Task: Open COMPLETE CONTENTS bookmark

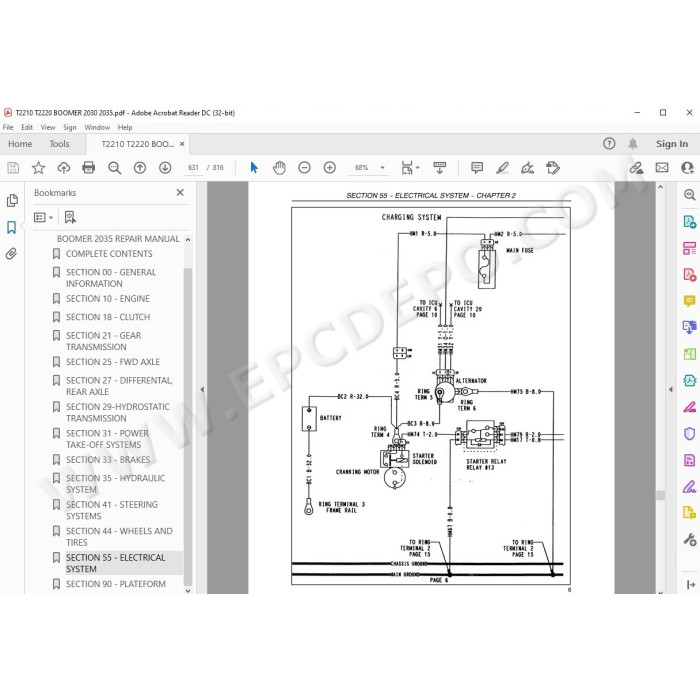Action: click(109, 254)
